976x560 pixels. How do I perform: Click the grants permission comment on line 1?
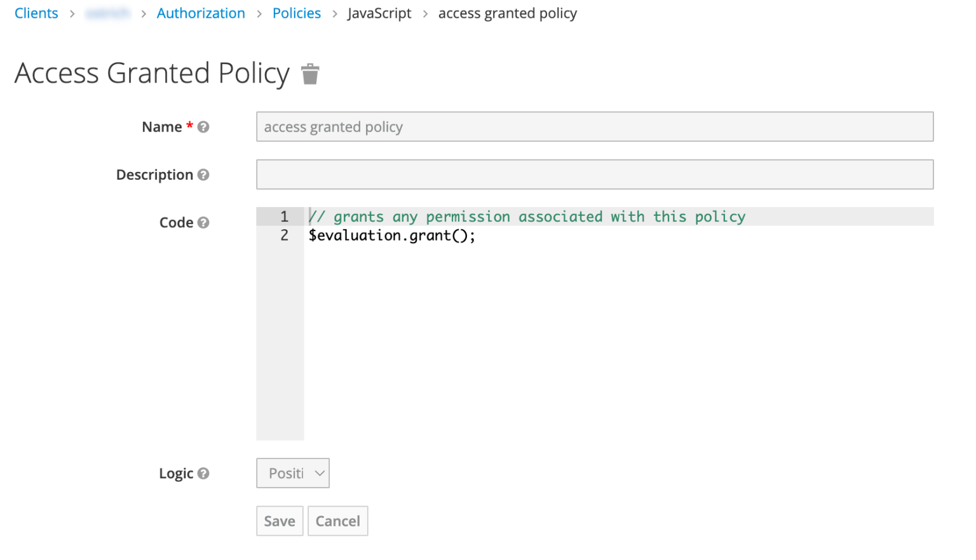(x=526, y=217)
